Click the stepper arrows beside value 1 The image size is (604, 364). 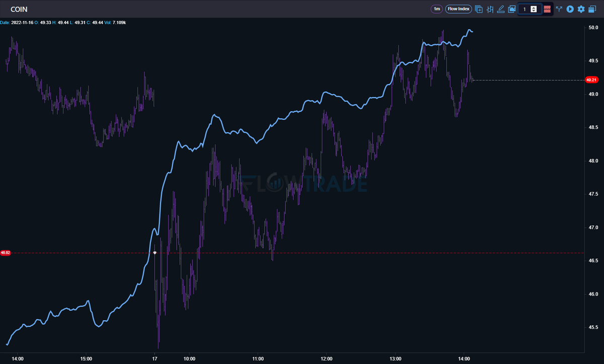[534, 9]
